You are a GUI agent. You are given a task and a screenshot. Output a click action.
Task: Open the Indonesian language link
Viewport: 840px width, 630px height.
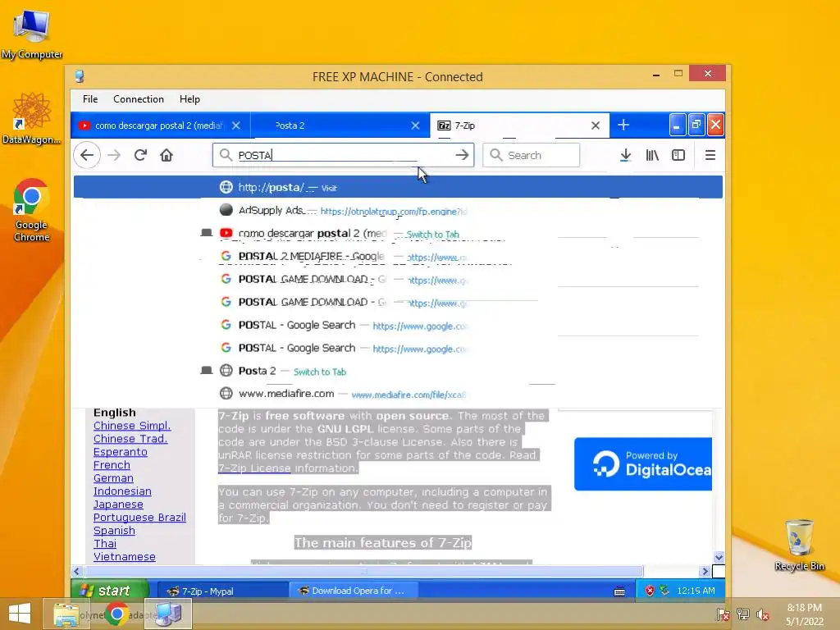click(x=122, y=491)
